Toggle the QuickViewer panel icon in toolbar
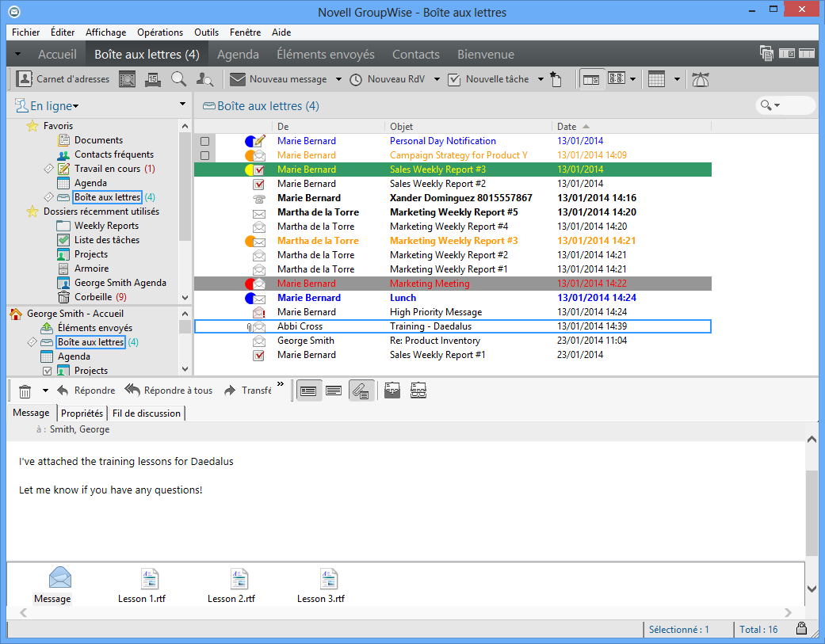The height and width of the screenshot is (644, 825). click(591, 79)
